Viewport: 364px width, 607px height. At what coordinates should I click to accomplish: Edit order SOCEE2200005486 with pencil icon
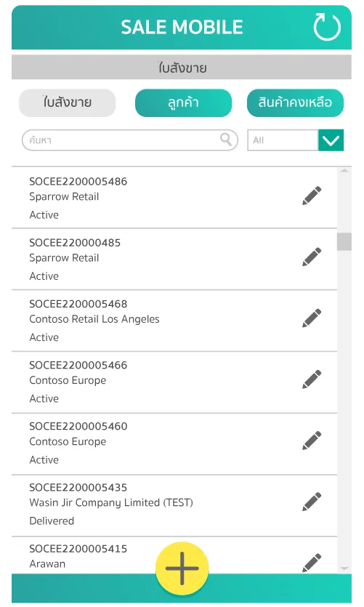[x=312, y=196]
